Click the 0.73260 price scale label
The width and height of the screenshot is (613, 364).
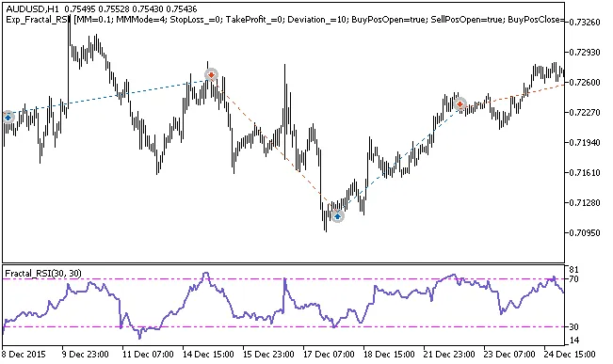[x=586, y=23]
